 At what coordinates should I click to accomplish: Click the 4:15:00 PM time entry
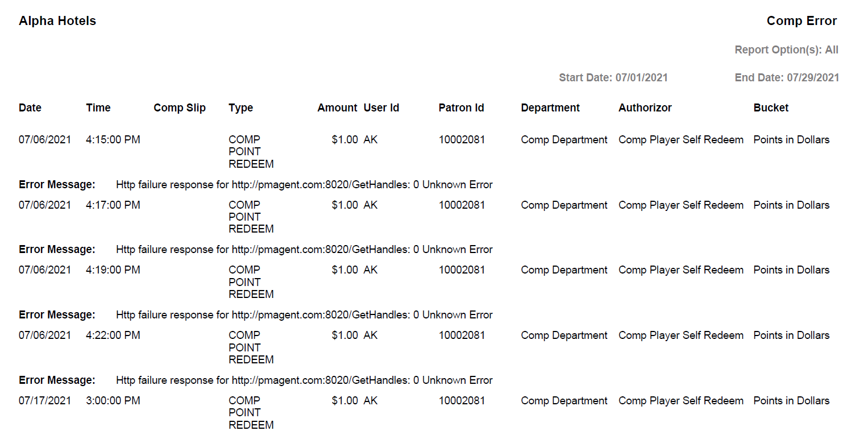tap(113, 140)
